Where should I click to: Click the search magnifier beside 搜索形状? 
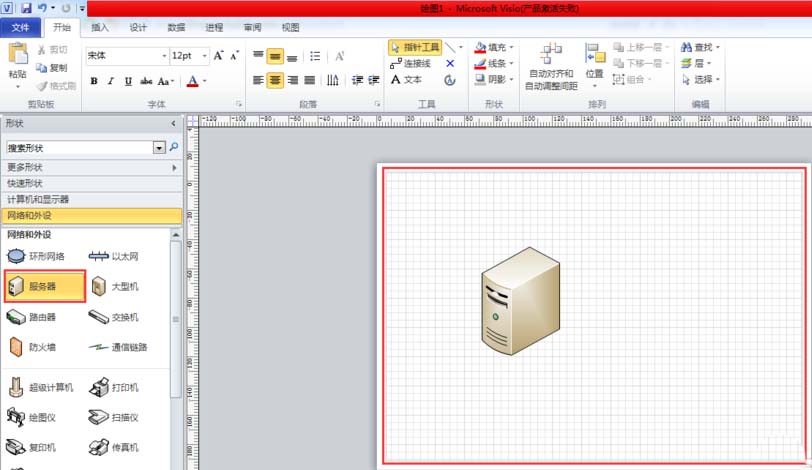tap(174, 147)
